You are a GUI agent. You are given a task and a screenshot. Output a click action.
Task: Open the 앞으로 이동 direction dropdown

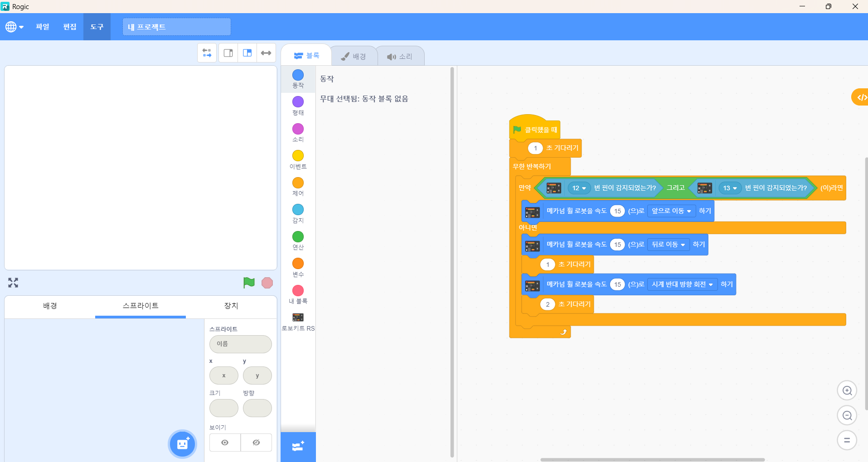[x=671, y=211]
